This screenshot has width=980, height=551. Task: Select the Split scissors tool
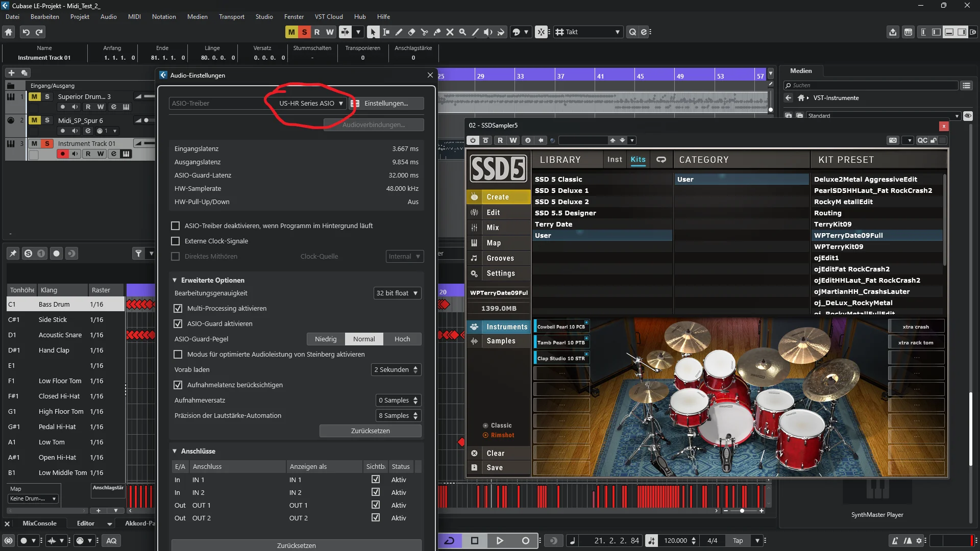424,32
